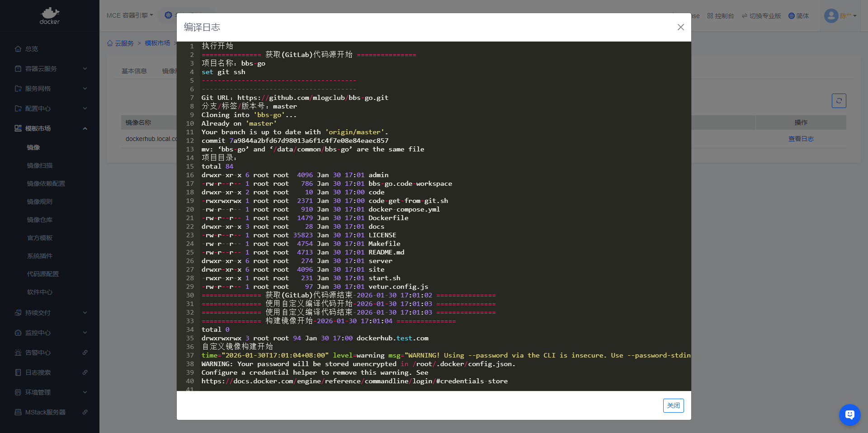Click the 告警中心 link icon
868x433 pixels.
click(x=85, y=353)
